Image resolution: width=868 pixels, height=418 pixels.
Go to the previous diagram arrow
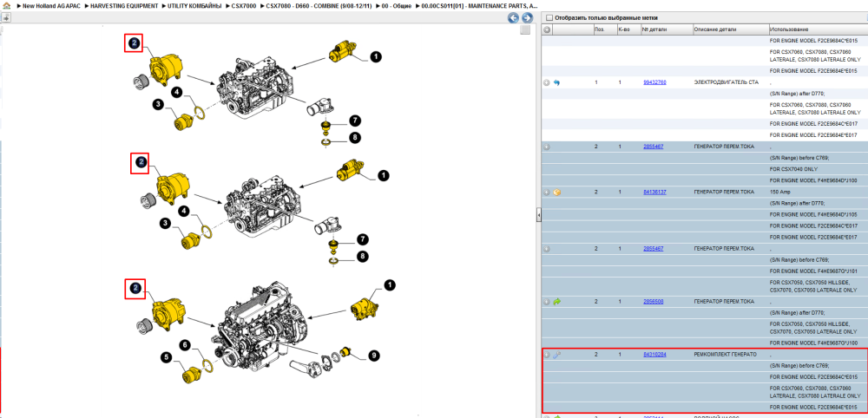[x=513, y=17]
